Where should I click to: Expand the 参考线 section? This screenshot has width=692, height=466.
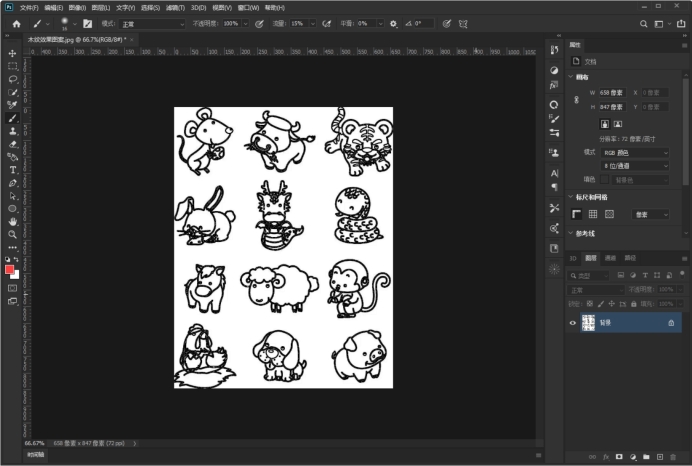571,233
